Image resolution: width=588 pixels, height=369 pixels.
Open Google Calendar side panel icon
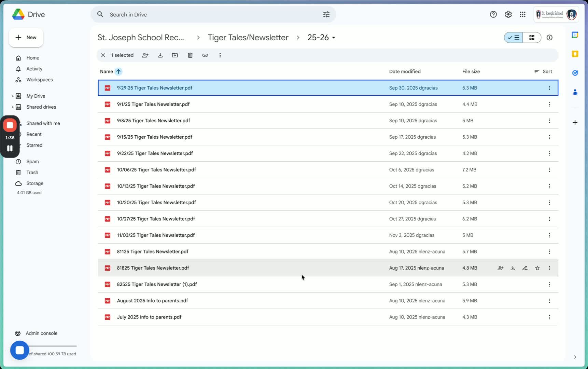pos(575,35)
